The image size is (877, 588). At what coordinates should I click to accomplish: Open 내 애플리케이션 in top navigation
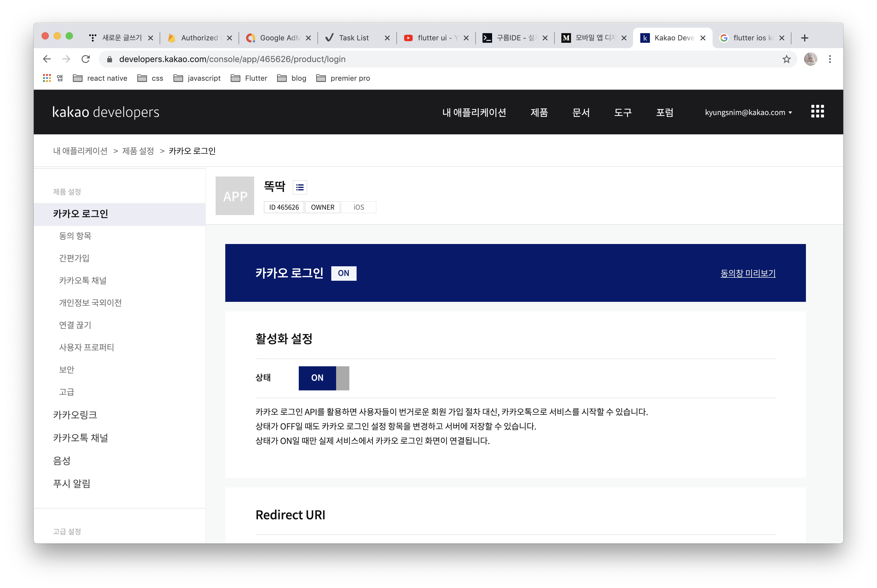pyautogui.click(x=474, y=112)
